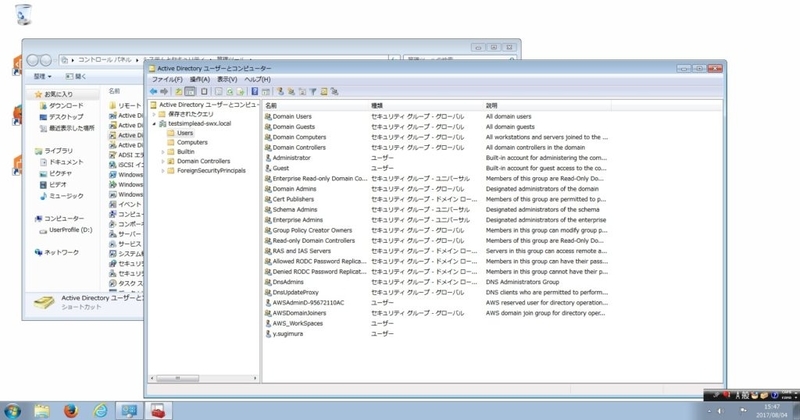Open Firefox from the taskbar
This screenshot has height=420, width=800.
70,410
